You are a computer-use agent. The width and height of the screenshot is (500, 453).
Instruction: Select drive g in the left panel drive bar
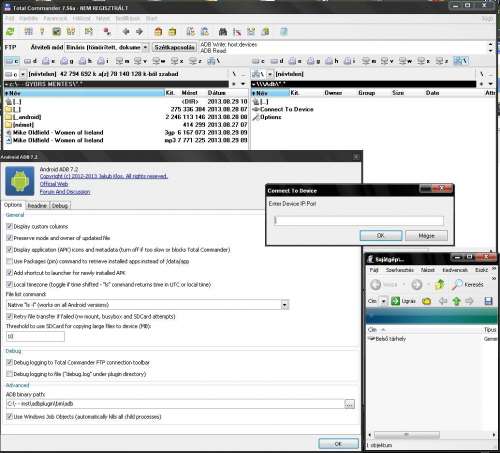[x=67, y=61]
